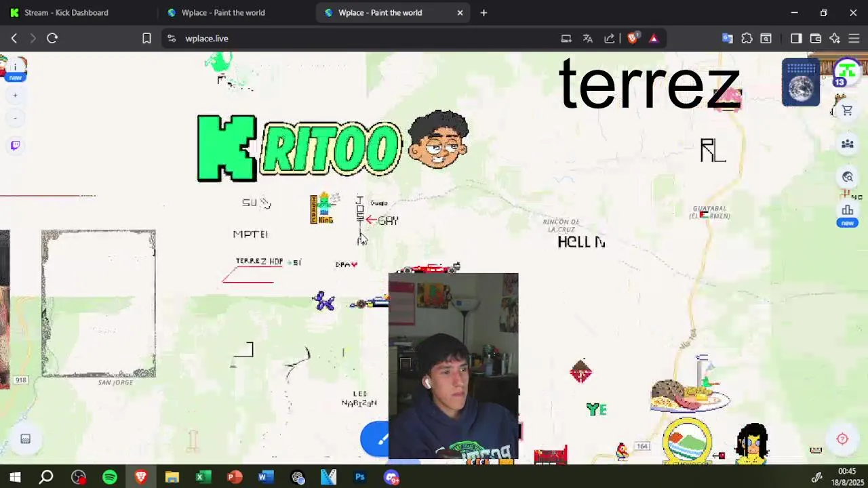Open the Wplace info button

click(x=15, y=68)
